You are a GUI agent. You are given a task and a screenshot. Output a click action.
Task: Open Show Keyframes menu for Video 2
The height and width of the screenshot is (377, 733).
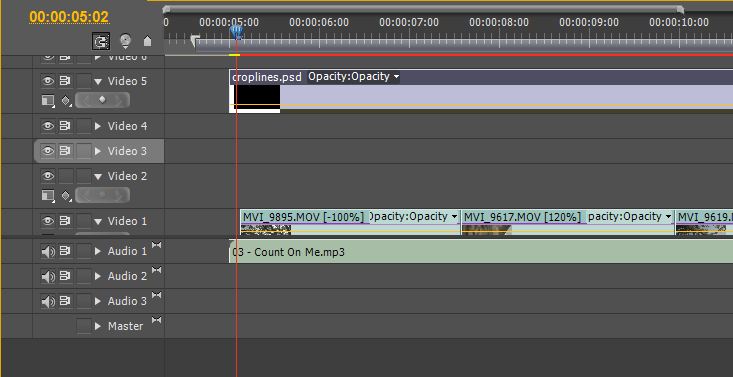(x=66, y=195)
